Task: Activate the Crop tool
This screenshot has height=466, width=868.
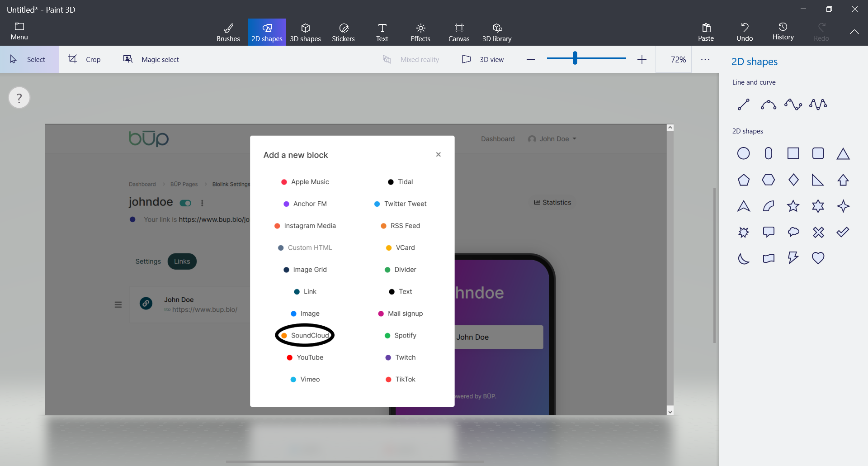Action: [x=85, y=59]
